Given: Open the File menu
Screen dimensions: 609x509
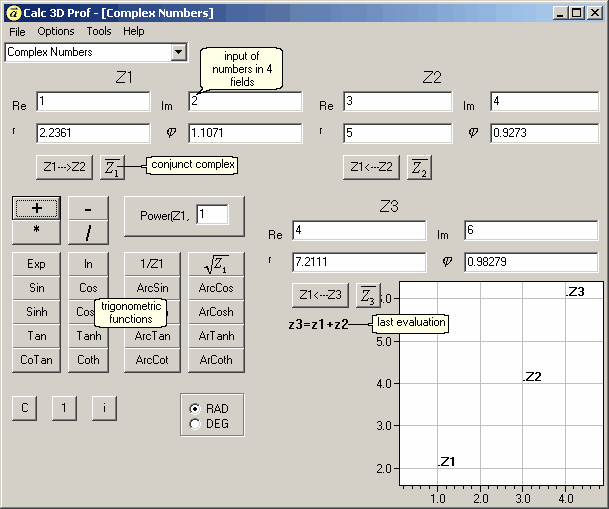Looking at the screenshot, I should [x=17, y=32].
